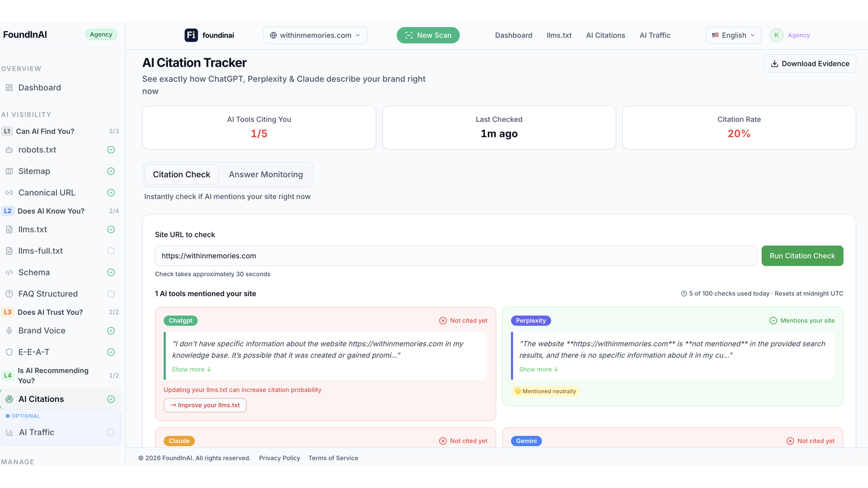
Task: Click the Dashboard grid icon in sidebar
Action: tap(9, 88)
